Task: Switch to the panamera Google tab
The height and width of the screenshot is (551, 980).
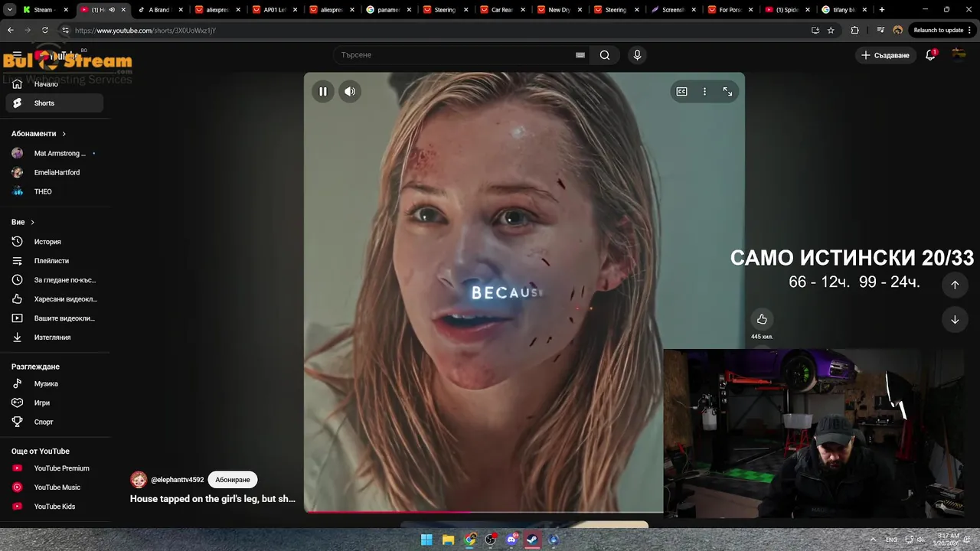Action: pyautogui.click(x=390, y=10)
